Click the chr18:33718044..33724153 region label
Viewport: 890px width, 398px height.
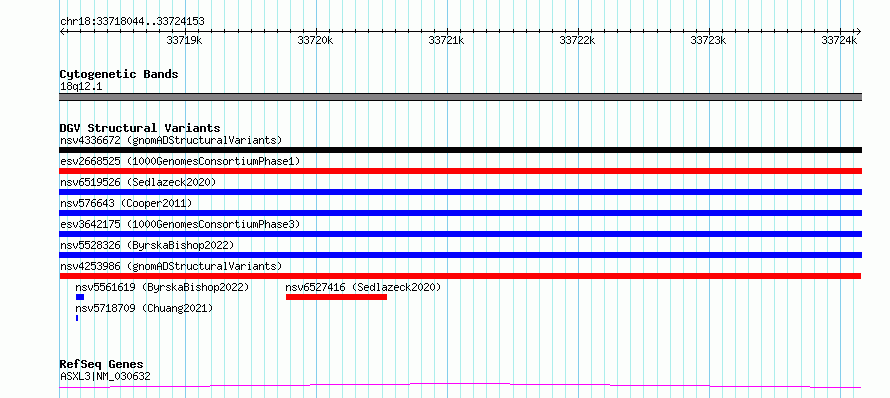132,22
